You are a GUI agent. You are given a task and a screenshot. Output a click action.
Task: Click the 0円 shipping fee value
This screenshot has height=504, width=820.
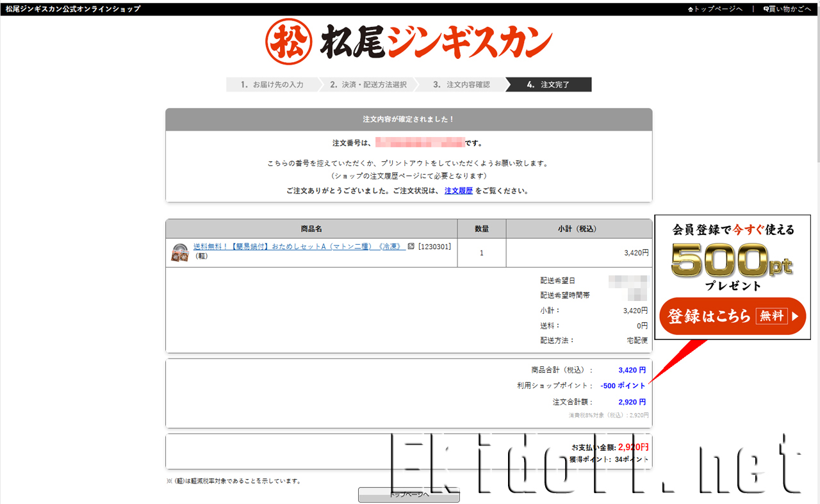tap(642, 325)
